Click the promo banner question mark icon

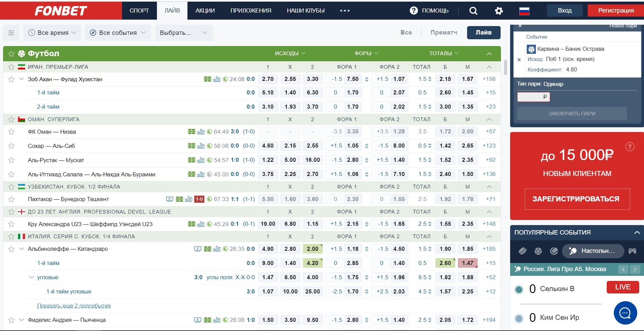630,147
